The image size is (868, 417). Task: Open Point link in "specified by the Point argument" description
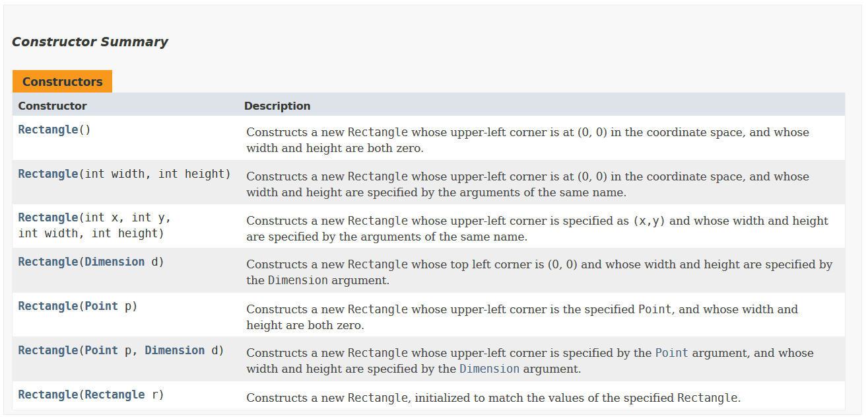coord(671,354)
